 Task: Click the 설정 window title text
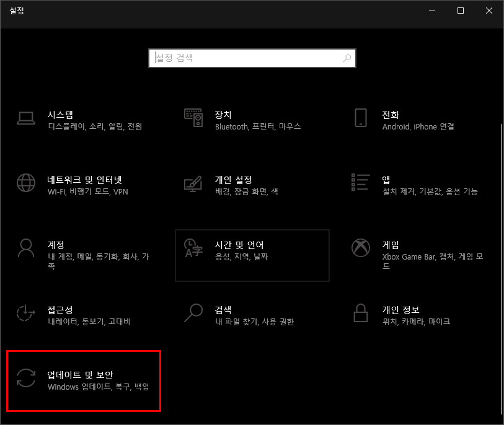(17, 11)
